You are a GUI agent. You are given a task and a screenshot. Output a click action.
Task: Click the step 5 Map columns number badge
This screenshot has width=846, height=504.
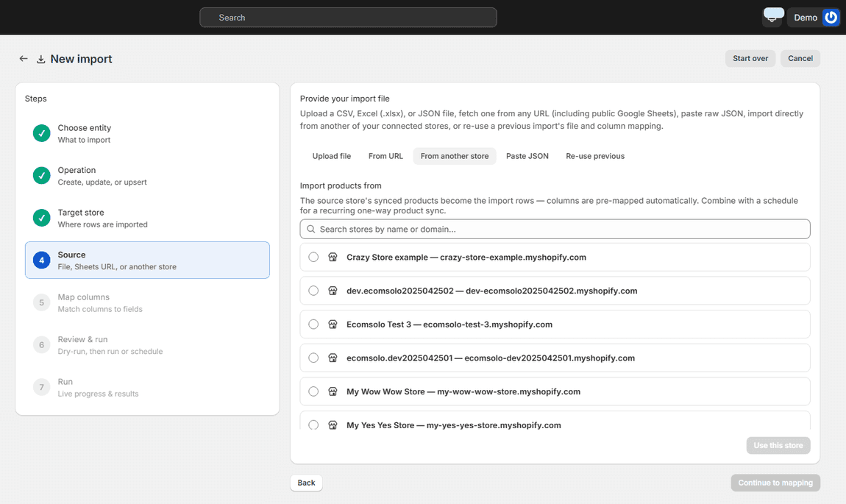click(x=41, y=302)
